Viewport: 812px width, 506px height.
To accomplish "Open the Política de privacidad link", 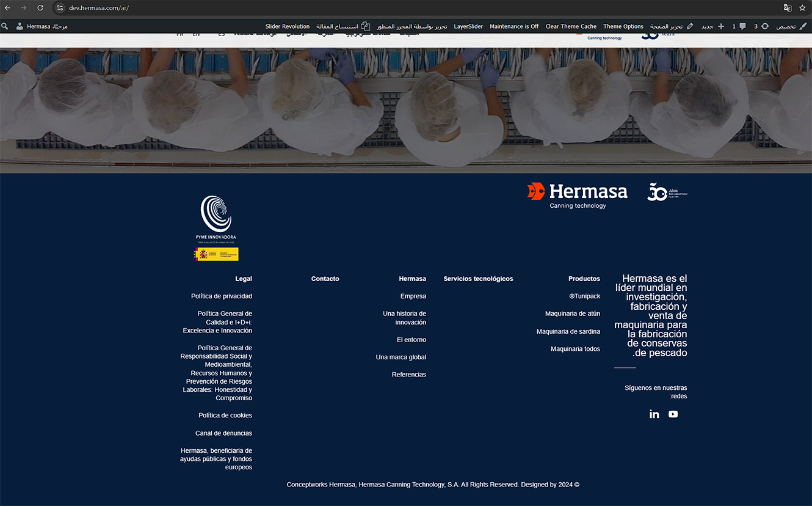I will (222, 296).
